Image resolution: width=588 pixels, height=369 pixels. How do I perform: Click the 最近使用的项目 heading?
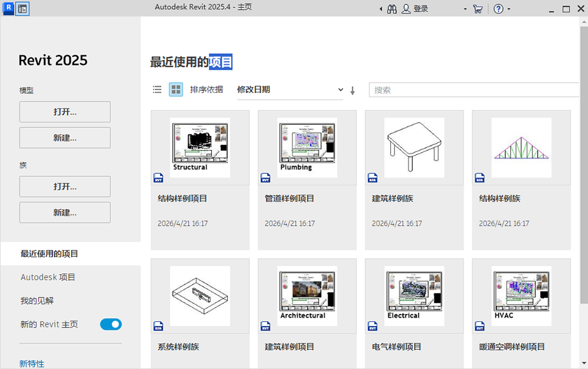[x=191, y=62]
